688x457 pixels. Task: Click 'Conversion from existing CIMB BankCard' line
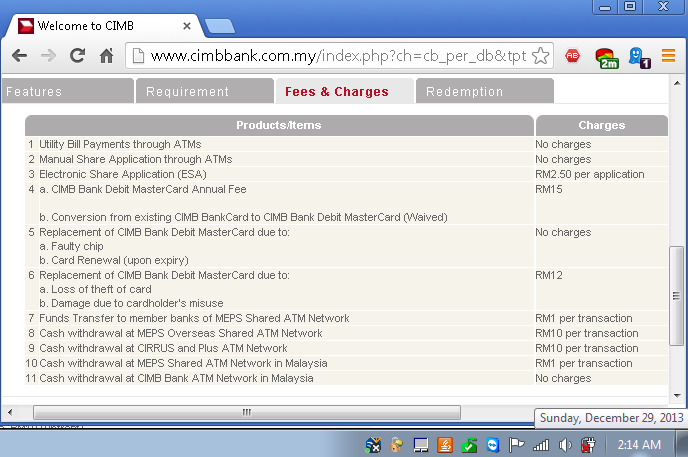244,217
